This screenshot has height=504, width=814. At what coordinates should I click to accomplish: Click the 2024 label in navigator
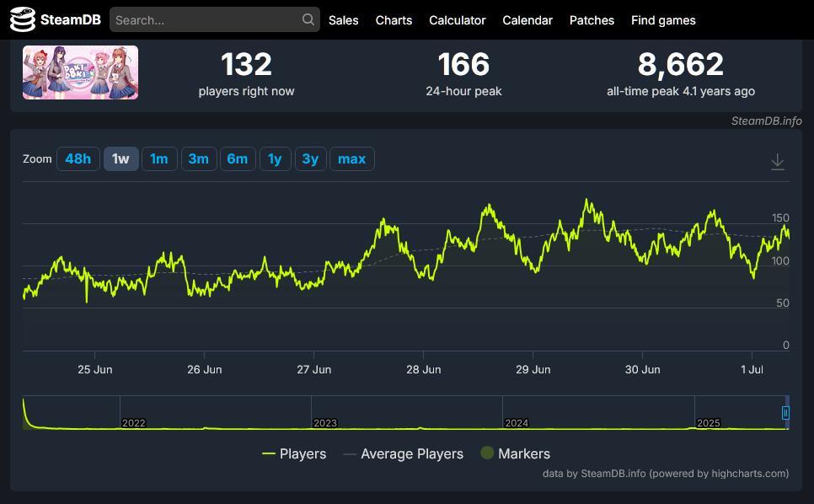pos(517,423)
